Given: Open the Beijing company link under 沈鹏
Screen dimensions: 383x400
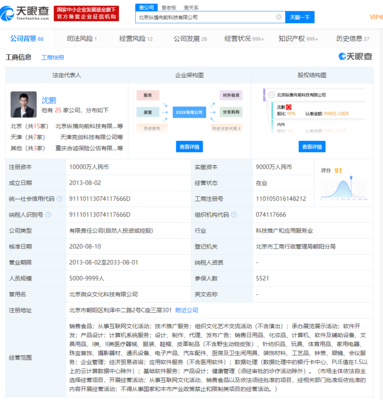Looking at the screenshot, I should pos(89,126).
